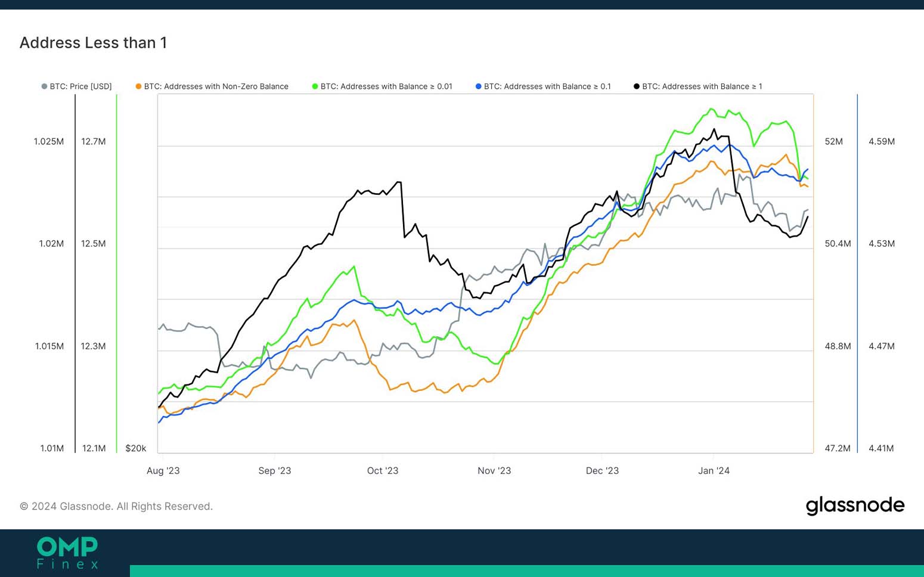The height and width of the screenshot is (577, 924).
Task: Click the glassnode logo
Action: [855, 505]
